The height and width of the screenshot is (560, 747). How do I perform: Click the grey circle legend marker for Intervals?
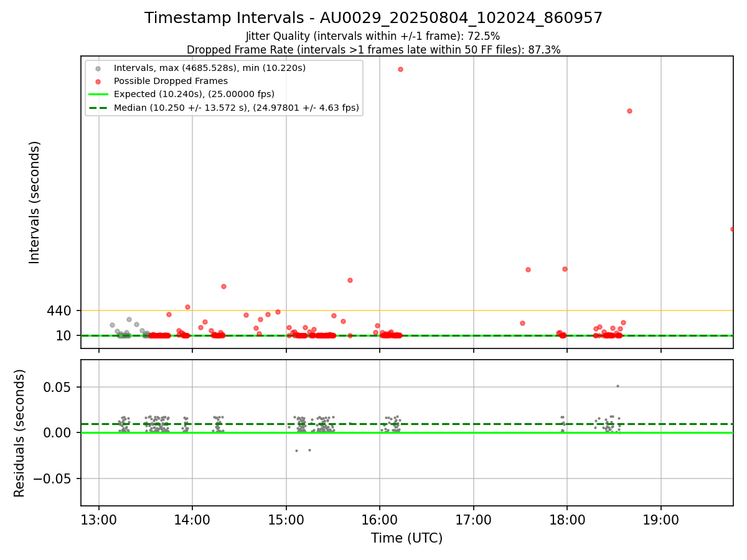(x=98, y=68)
